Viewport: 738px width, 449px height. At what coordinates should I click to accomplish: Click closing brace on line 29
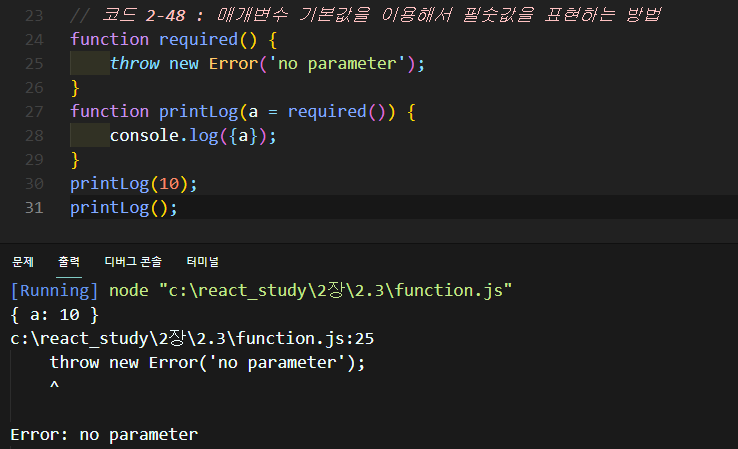point(75,160)
